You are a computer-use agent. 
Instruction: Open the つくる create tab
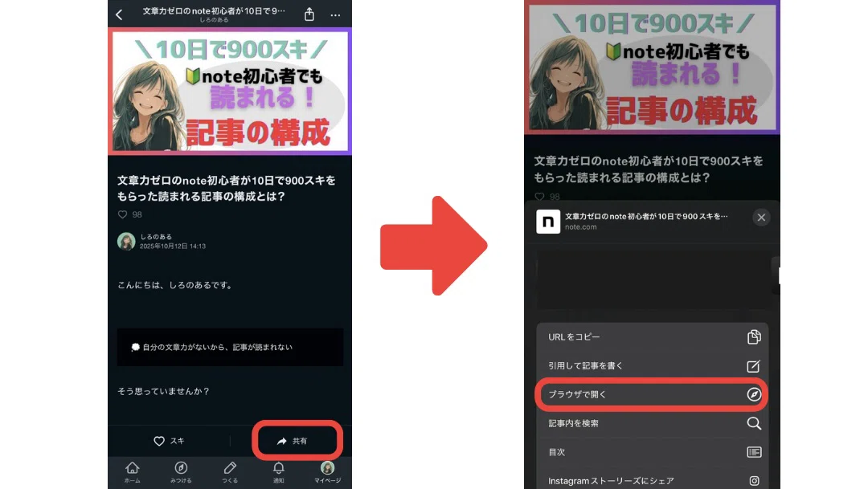[x=230, y=472]
